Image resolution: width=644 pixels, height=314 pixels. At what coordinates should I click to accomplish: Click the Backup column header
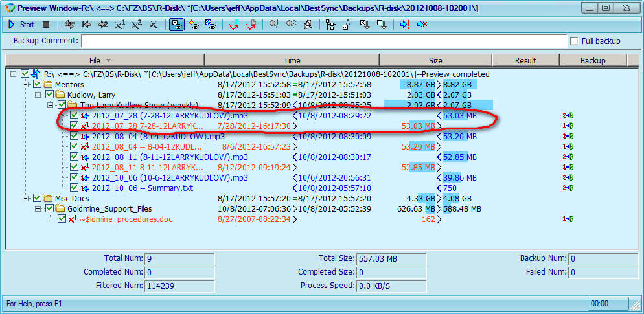tap(593, 60)
